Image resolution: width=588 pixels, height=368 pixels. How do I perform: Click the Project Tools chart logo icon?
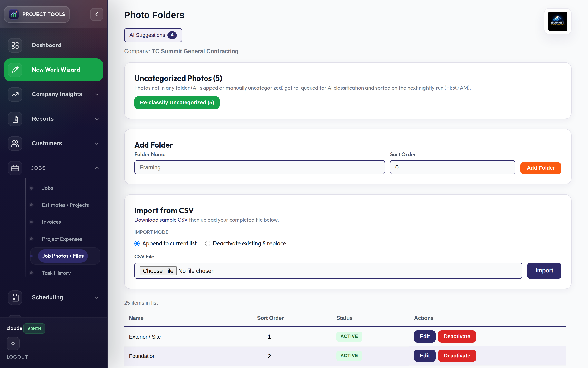[14, 14]
